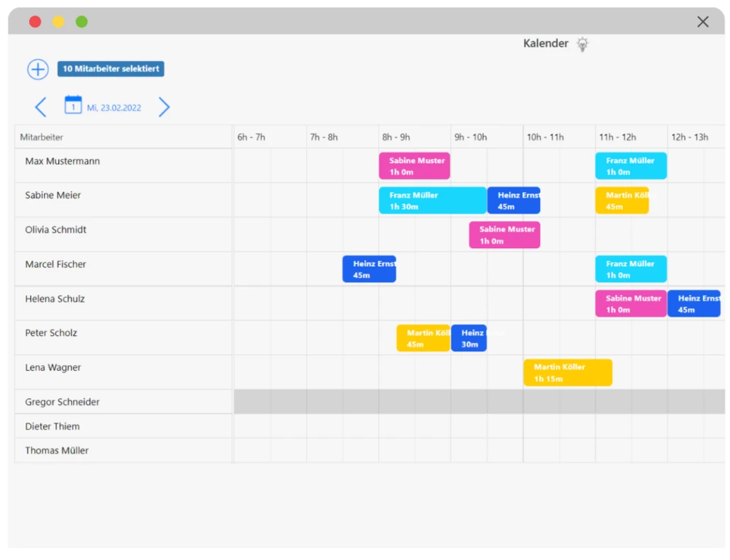Screen dimensions: 730x560
Task: Select employee row Gregor Schneider
Action: tap(123, 402)
